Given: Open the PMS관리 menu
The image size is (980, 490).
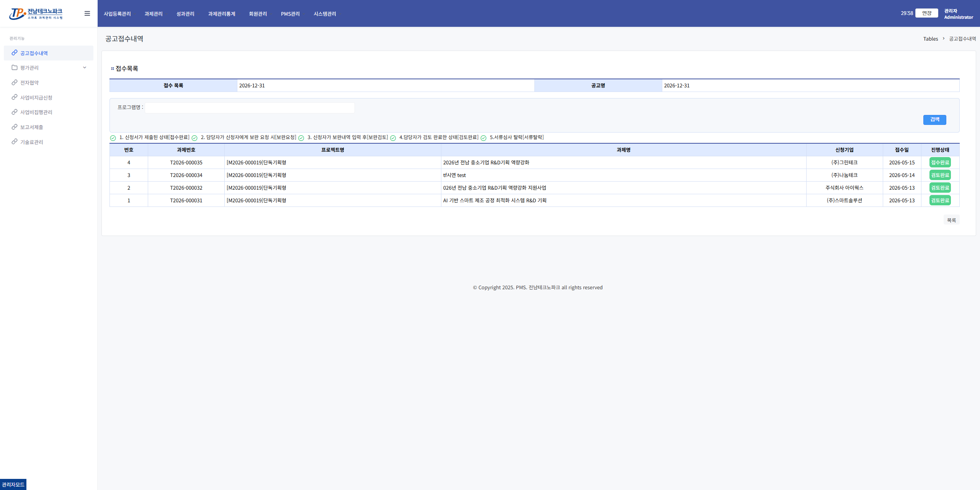Looking at the screenshot, I should click(x=290, y=14).
